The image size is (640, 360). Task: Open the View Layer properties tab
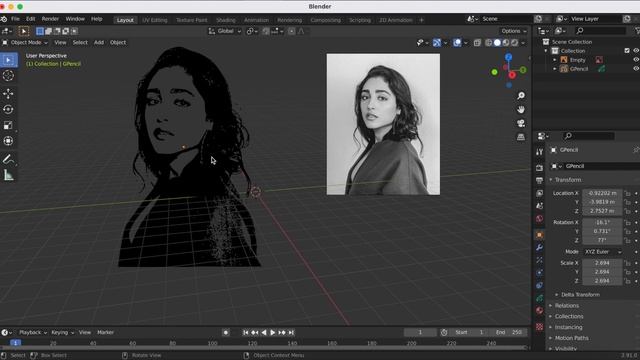pyautogui.click(x=540, y=193)
